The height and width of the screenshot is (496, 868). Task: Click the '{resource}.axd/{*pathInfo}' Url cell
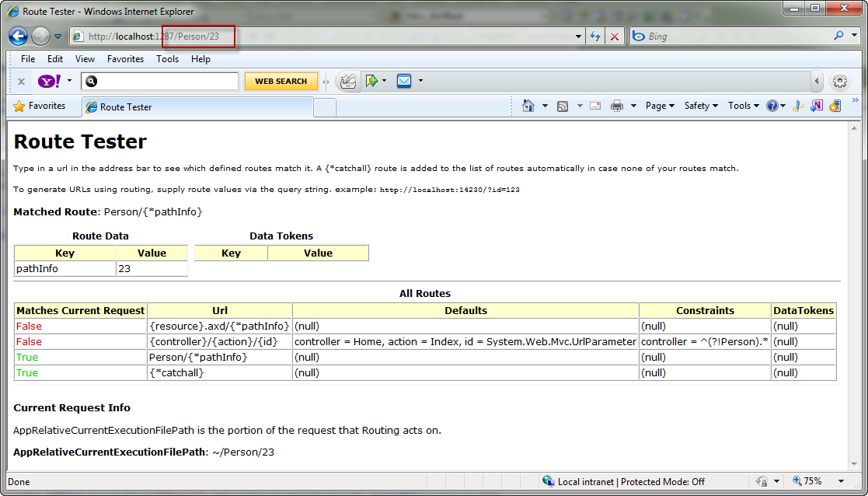pos(219,326)
